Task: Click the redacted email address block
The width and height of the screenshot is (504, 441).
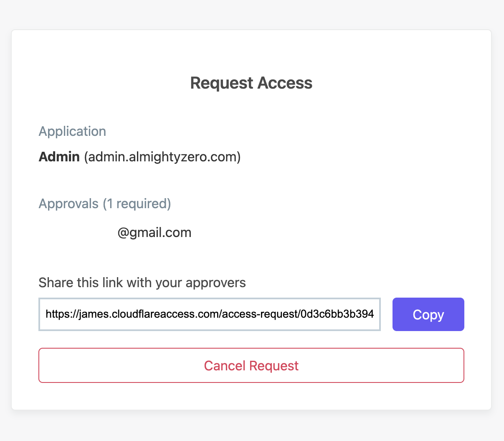Action: pos(75,233)
